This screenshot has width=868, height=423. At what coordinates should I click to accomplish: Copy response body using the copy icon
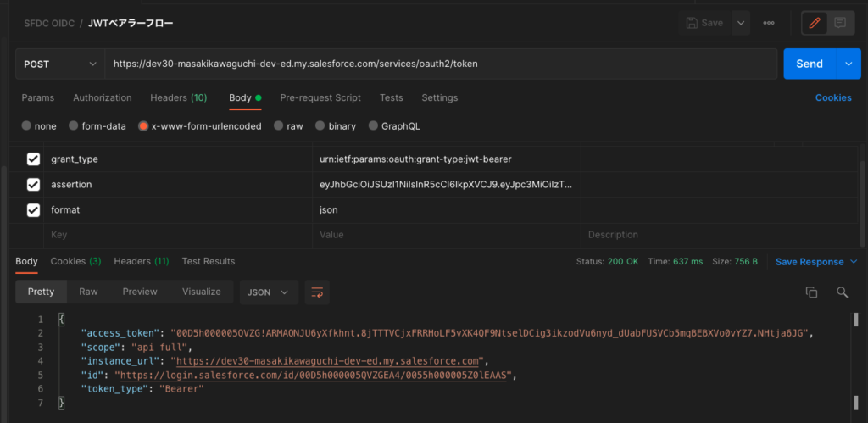pos(811,292)
